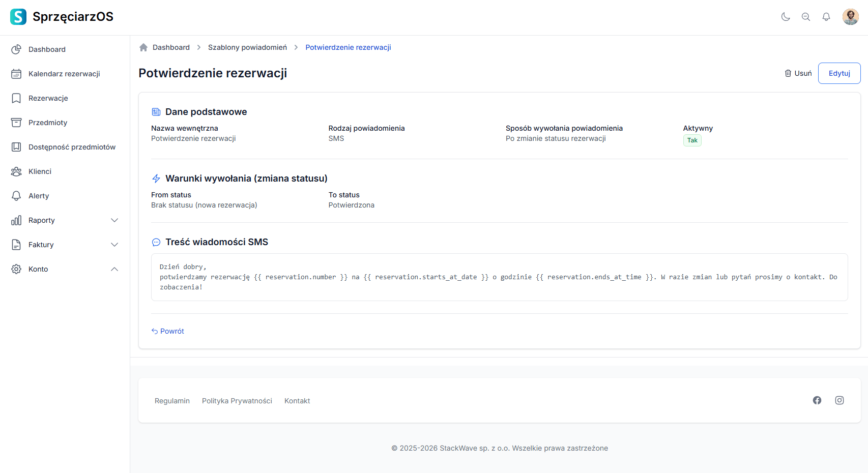Image resolution: width=868 pixels, height=473 pixels.
Task: Open Instagram page from footer icon
Action: tap(840, 400)
